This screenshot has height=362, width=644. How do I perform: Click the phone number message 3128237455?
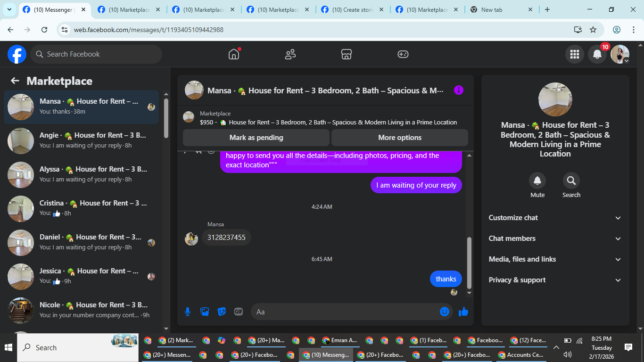coord(226,238)
